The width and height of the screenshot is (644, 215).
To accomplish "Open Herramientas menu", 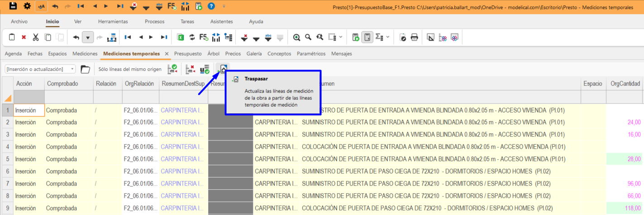I will [x=113, y=22].
